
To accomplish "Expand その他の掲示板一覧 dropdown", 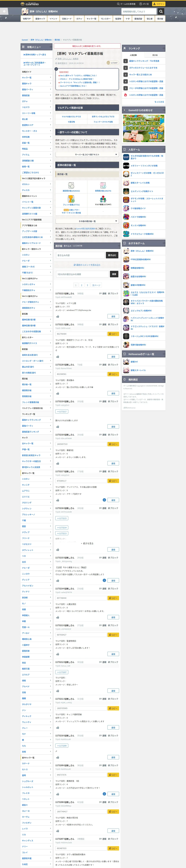I will [x=87, y=221].
